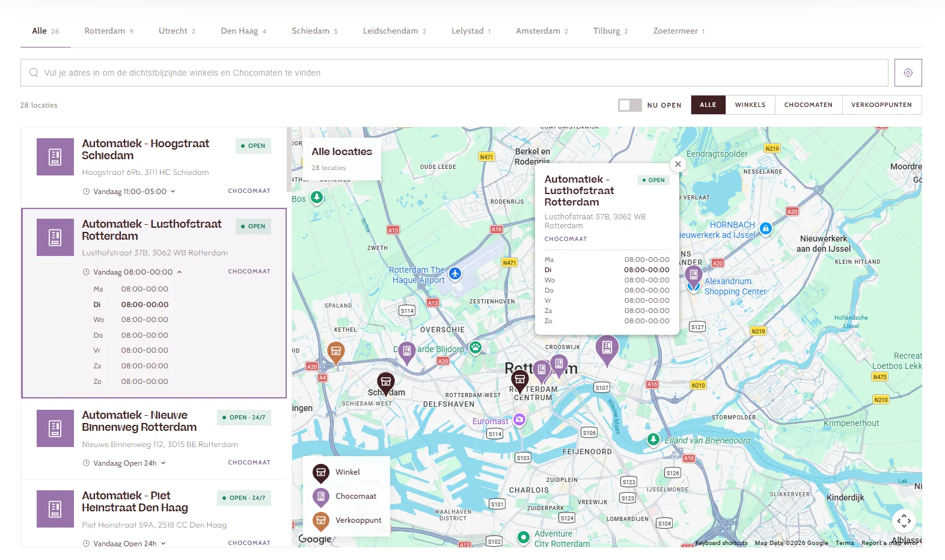945x560 pixels.
Task: Click the '28 locaties' count above list
Action: pos(39,105)
